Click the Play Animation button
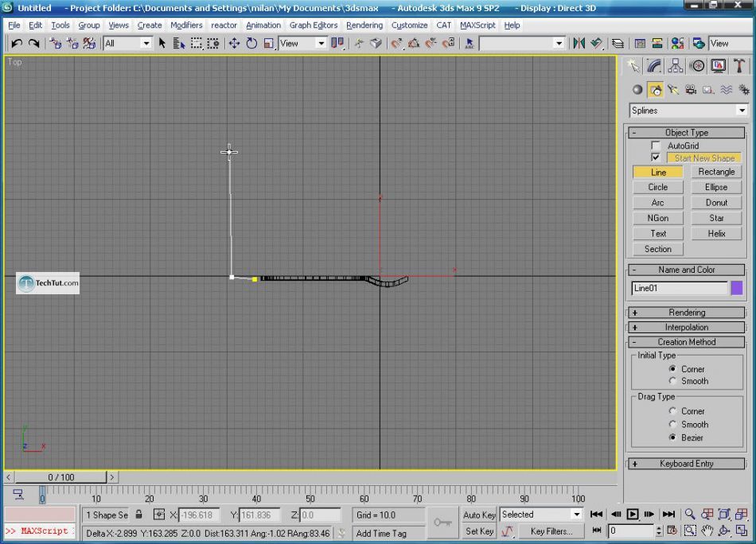Screen dimensions: 756x544 point(632,514)
